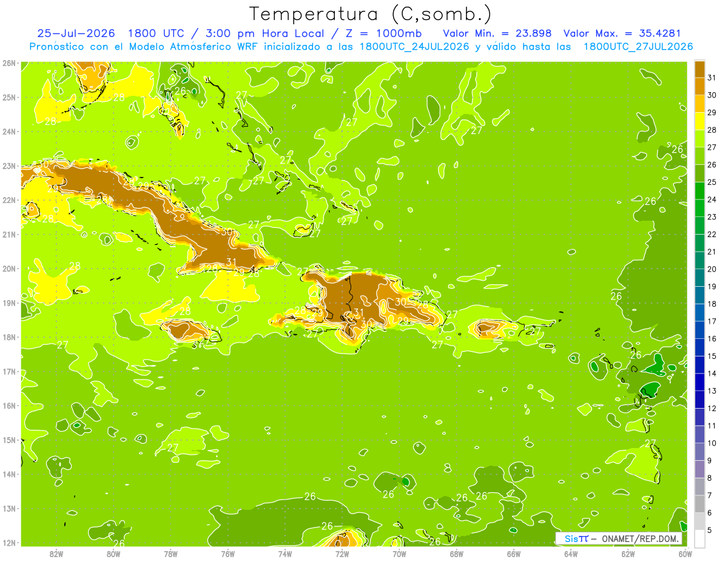Click the latitude axis label "12N"
This screenshot has height=562, width=728.
tap(8, 543)
